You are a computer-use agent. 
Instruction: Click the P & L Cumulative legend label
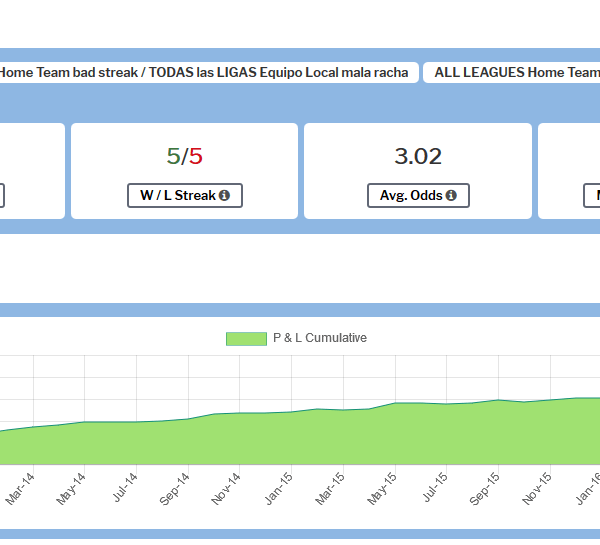pyautogui.click(x=320, y=338)
